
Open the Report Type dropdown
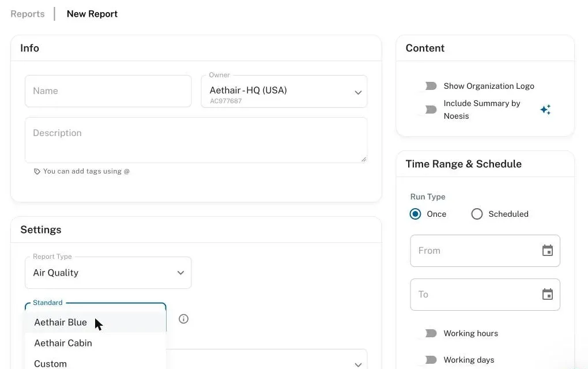108,273
